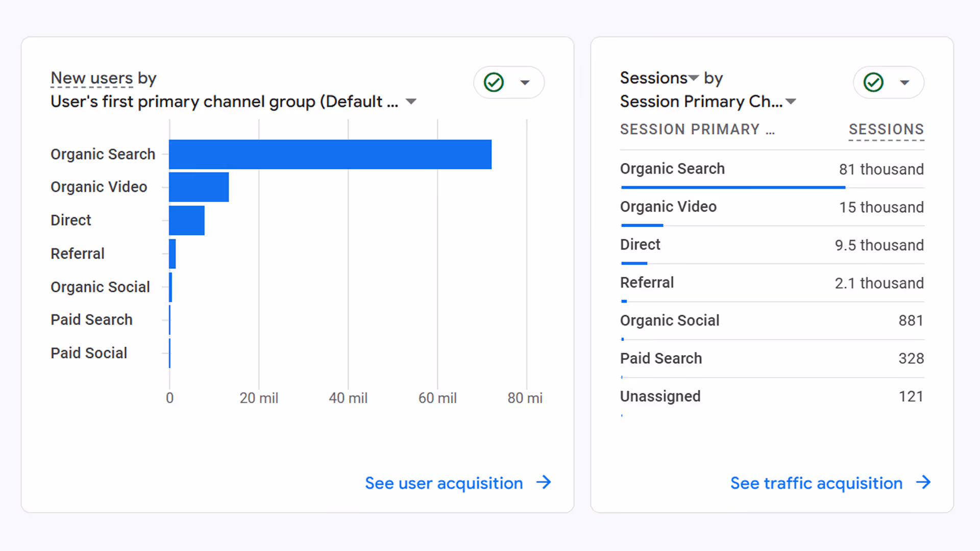Click the SESSION PRIMARY column header
Screen dimensions: 980x551
698,129
